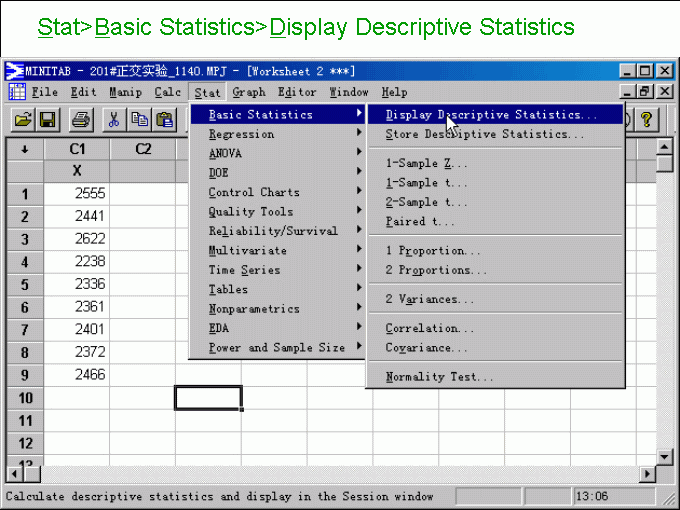This screenshot has height=510, width=680.
Task: Click the cell containing 2622
Action: point(77,239)
